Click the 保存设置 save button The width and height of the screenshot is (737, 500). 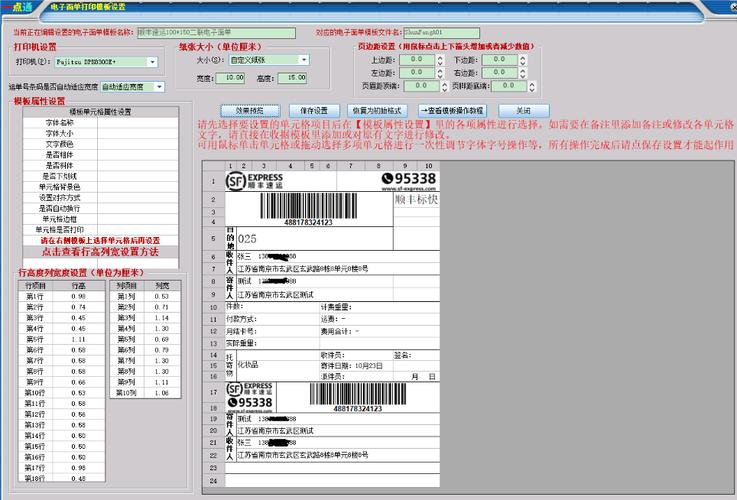click(x=315, y=110)
